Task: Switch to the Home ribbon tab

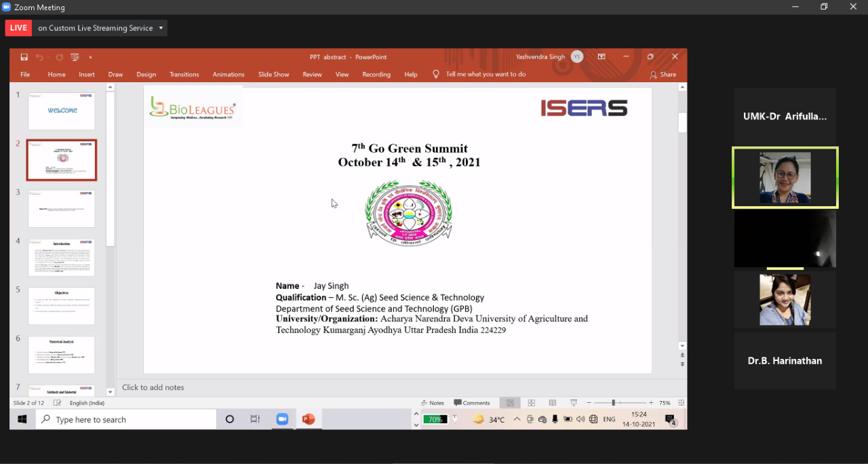Action: [x=56, y=75]
